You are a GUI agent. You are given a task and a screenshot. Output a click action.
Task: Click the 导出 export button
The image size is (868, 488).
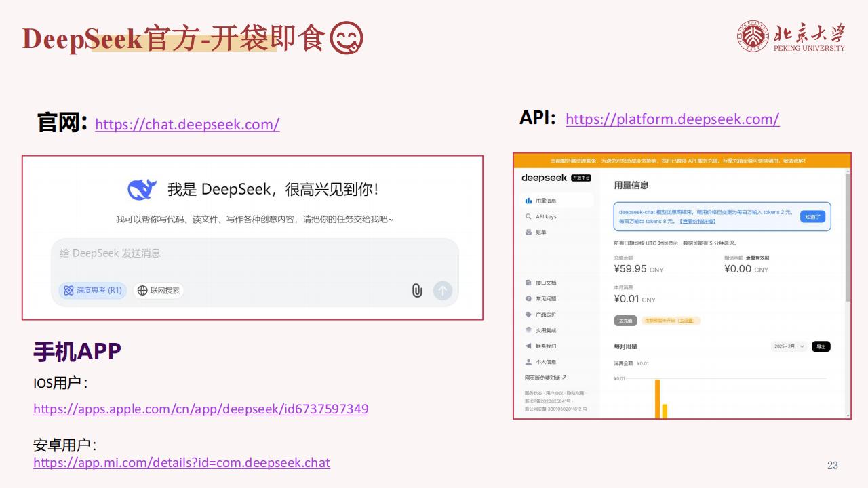point(821,346)
